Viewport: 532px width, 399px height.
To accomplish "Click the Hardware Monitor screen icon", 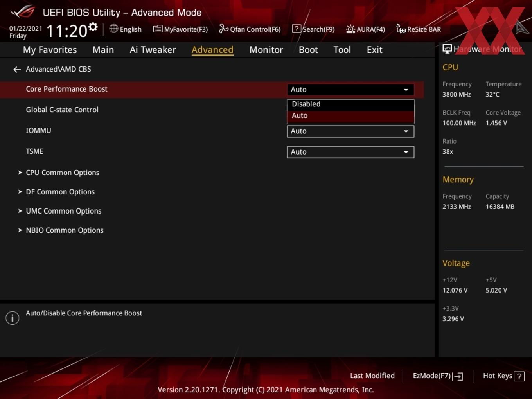I will (x=447, y=49).
